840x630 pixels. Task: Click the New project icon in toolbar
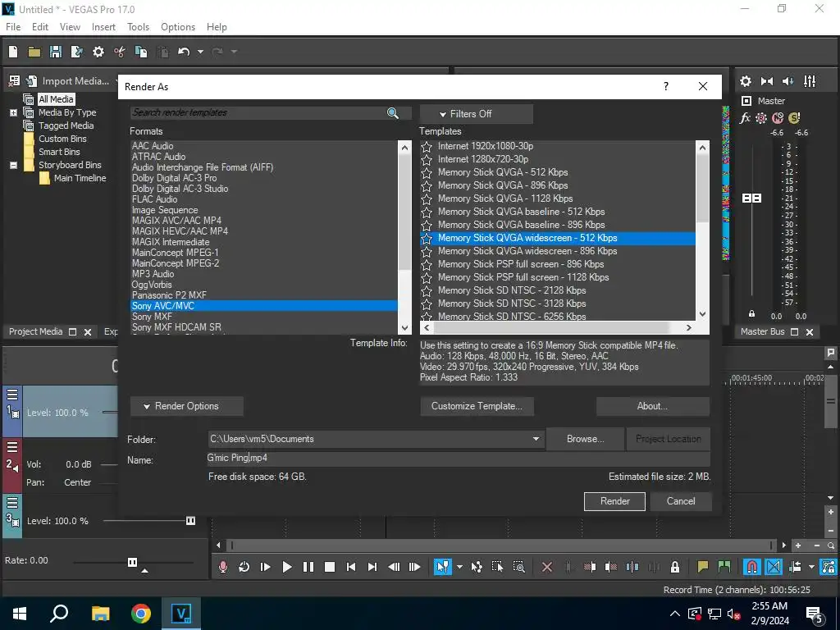13,52
